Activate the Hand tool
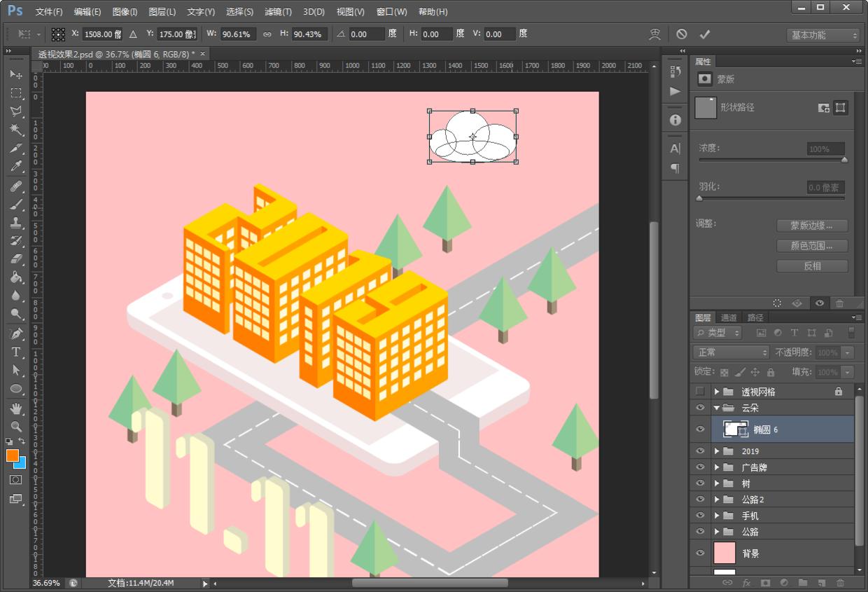 (x=15, y=408)
